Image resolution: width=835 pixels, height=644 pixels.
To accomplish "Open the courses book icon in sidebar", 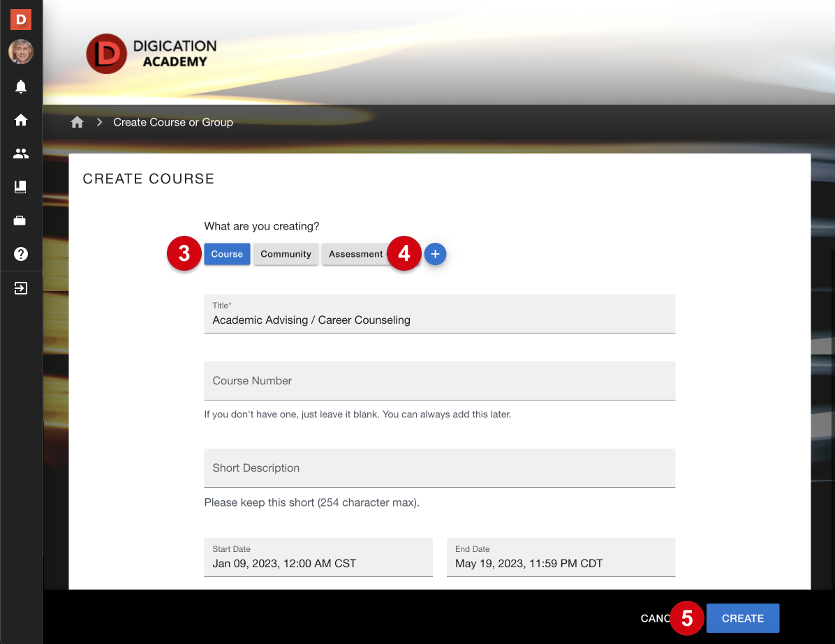I will pyautogui.click(x=20, y=187).
